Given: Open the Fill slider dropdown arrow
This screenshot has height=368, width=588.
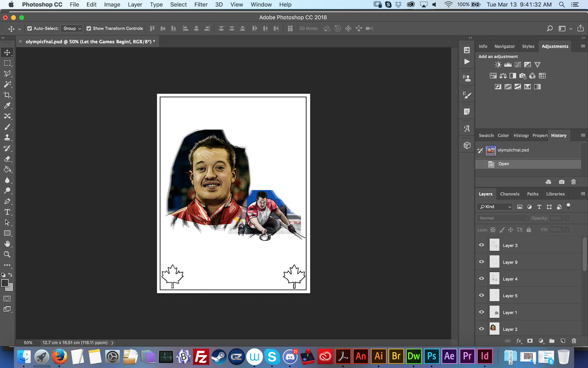Looking at the screenshot, I should click(x=567, y=230).
